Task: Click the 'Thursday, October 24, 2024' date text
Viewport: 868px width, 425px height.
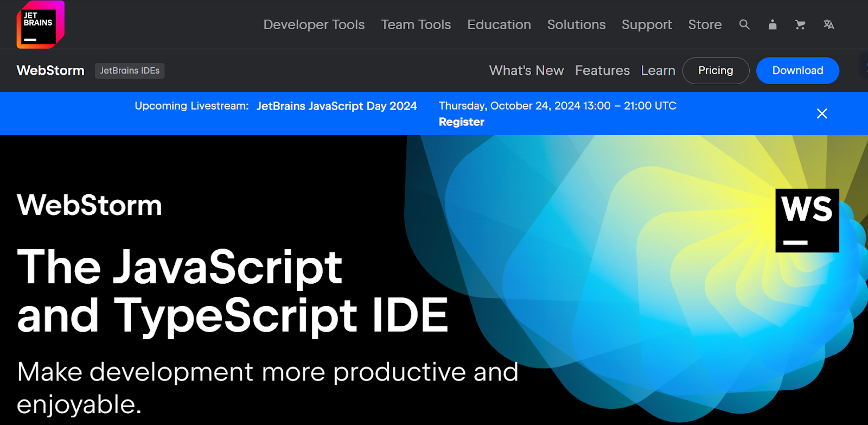Action: tap(509, 106)
